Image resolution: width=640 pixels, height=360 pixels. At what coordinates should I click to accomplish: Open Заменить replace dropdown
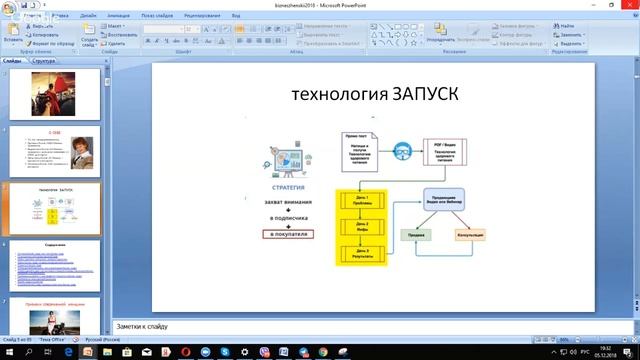click(569, 35)
